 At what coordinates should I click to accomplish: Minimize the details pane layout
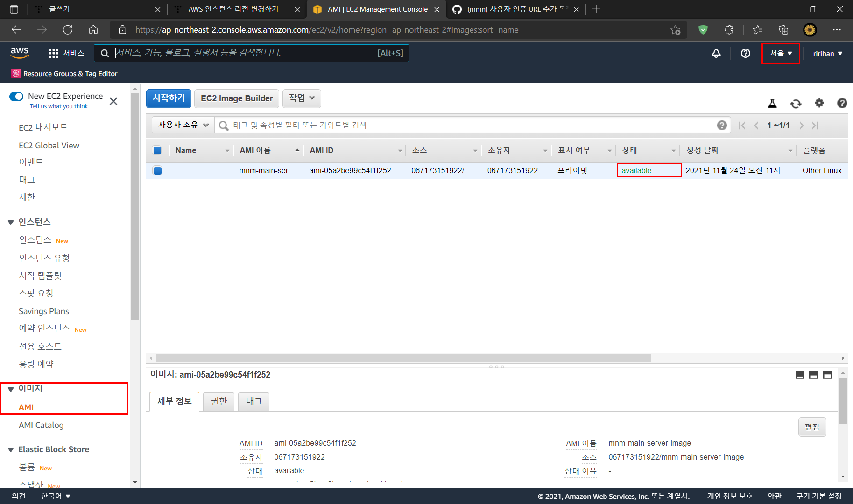[800, 375]
